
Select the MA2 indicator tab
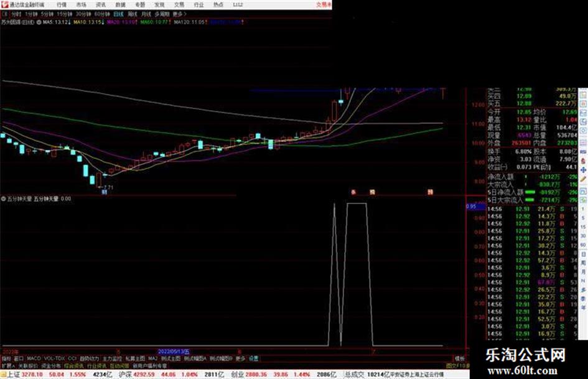[x=152, y=358]
